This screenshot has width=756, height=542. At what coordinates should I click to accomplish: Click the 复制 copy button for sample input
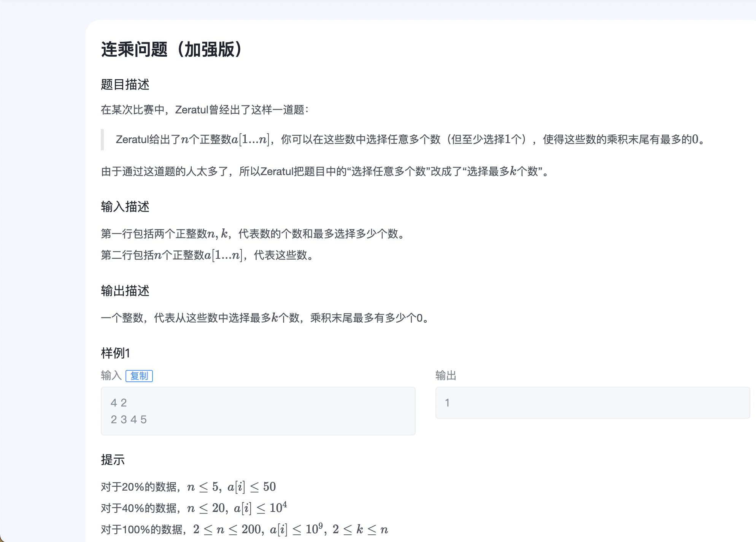coord(139,376)
